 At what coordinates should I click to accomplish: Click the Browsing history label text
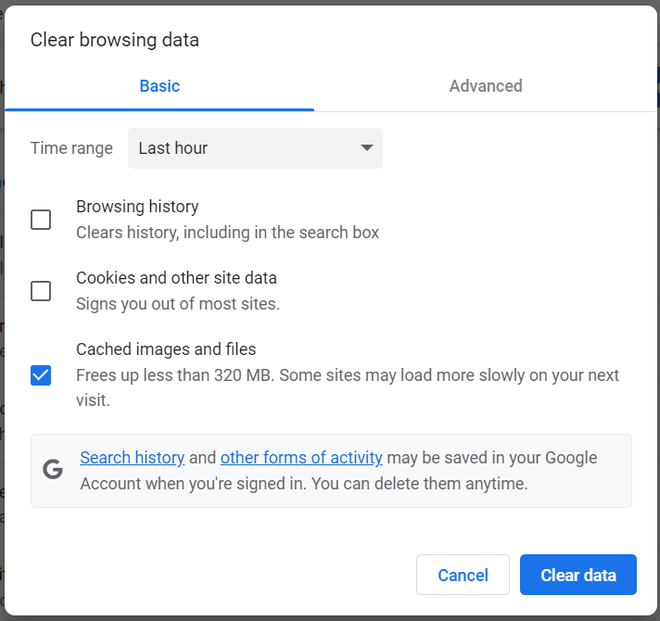[137, 207]
